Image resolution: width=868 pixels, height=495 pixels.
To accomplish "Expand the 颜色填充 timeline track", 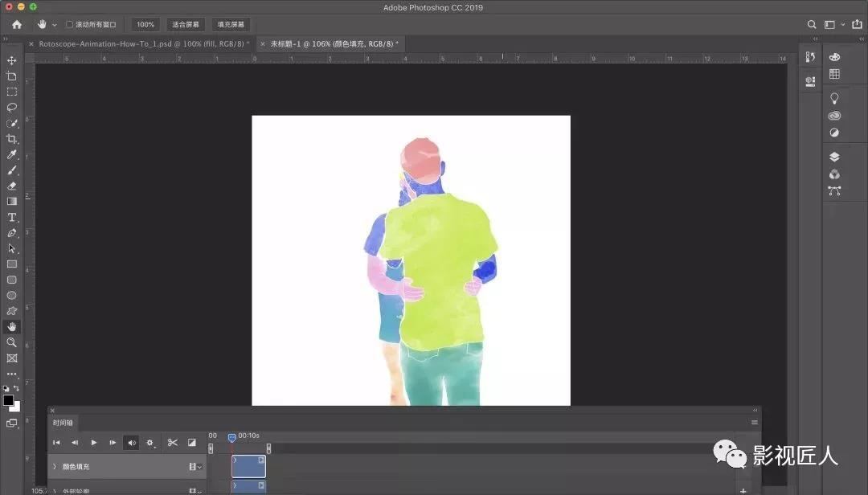I will point(54,466).
